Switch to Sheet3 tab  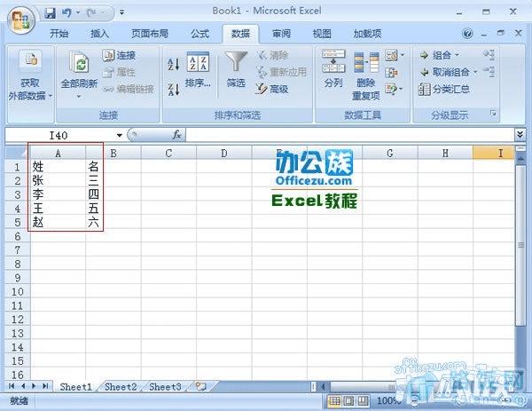165,387
